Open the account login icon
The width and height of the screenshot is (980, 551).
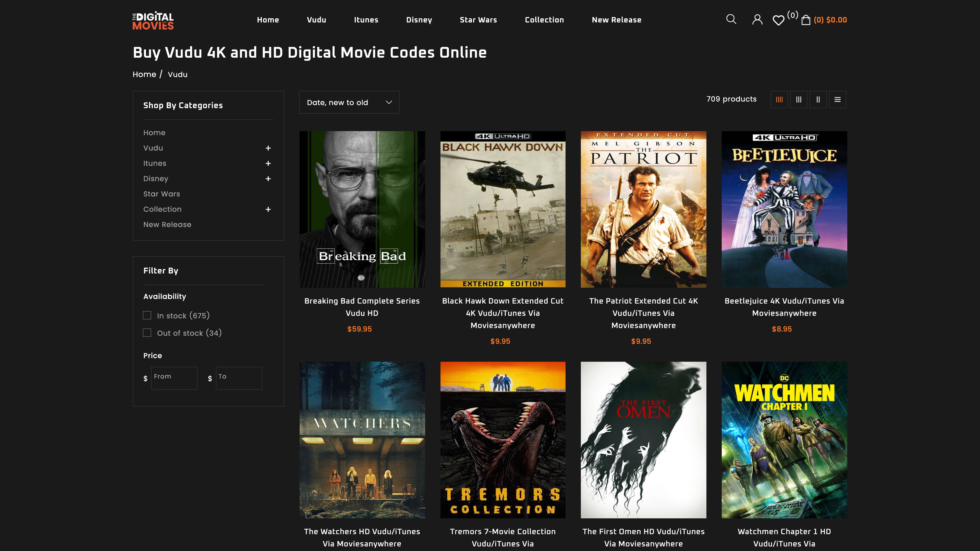(757, 19)
